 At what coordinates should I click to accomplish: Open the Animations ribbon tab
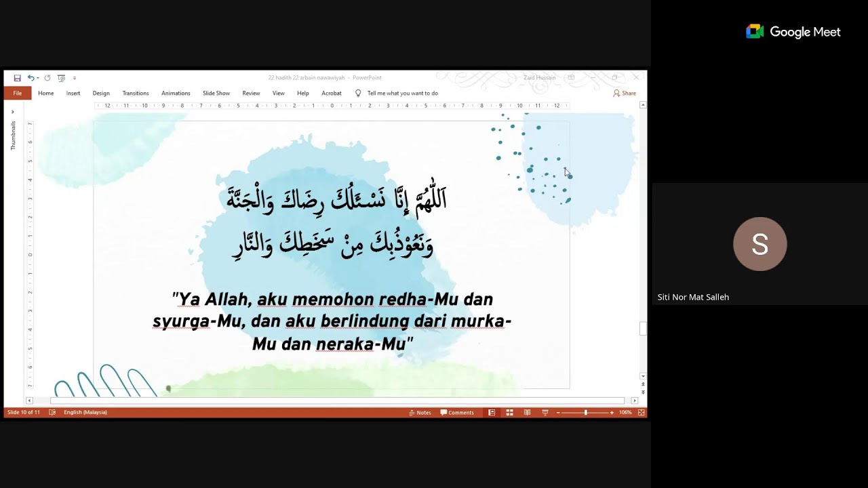point(176,94)
